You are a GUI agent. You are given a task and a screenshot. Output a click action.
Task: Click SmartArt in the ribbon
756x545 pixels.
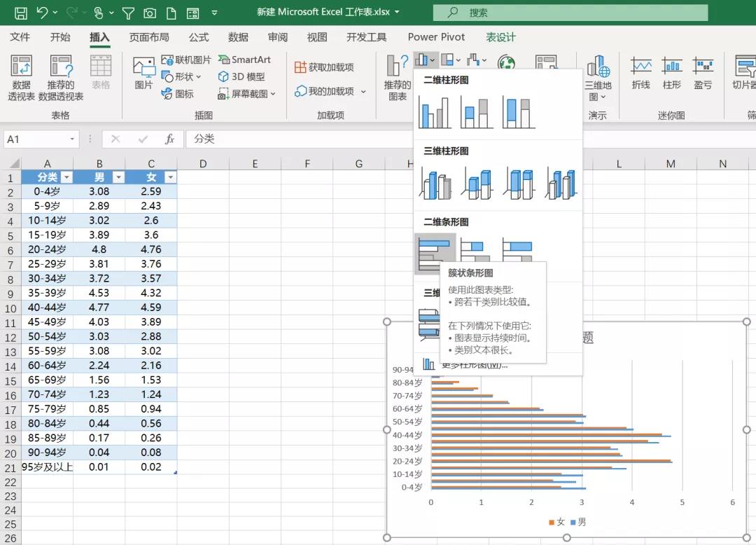pyautogui.click(x=244, y=60)
